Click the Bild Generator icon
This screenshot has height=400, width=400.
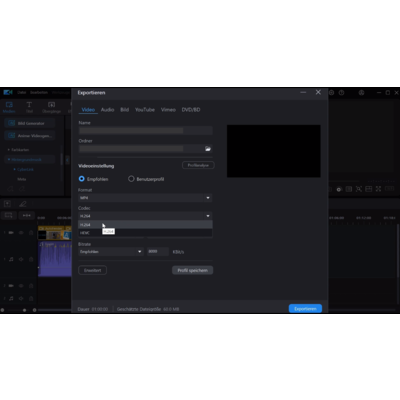tap(11, 123)
